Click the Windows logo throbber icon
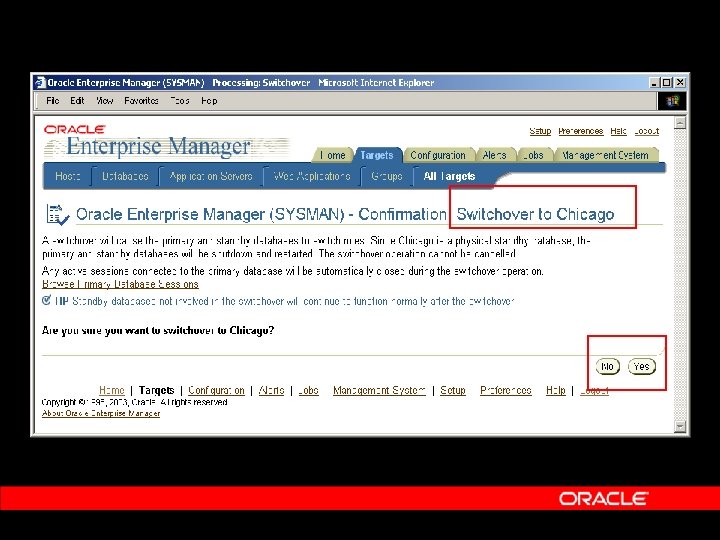The width and height of the screenshot is (720, 540). [671, 101]
